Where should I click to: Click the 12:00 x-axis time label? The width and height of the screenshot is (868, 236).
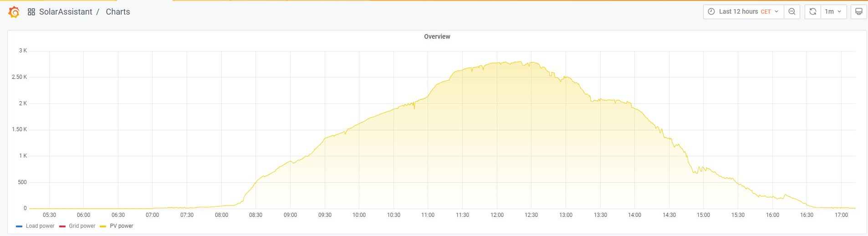coord(497,215)
